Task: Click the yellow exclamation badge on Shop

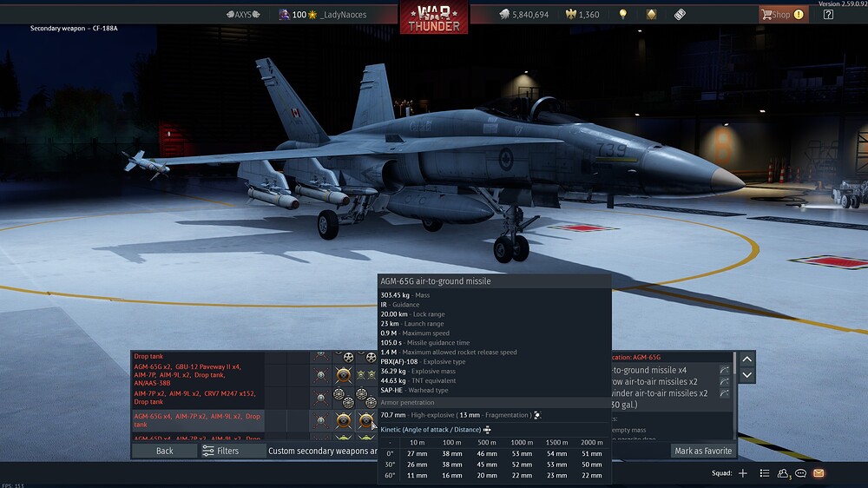Action: [x=799, y=15]
